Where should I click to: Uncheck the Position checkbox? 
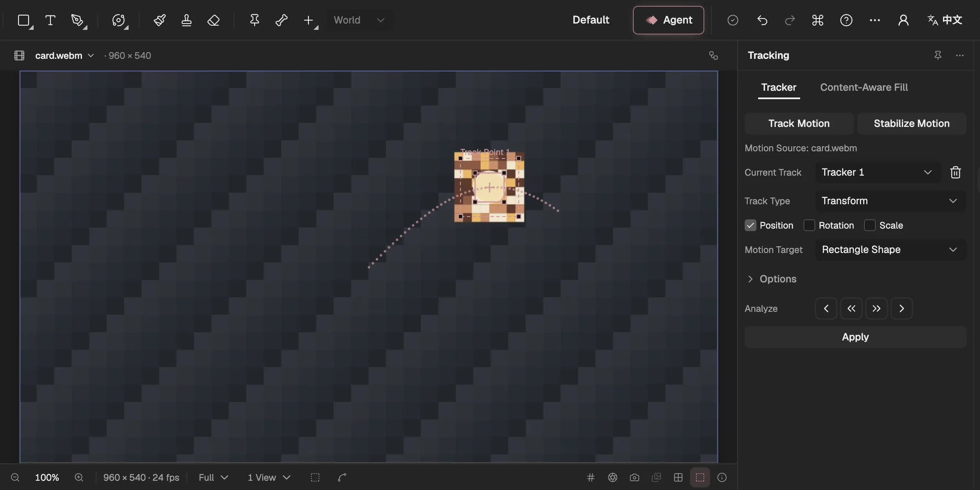(x=751, y=225)
